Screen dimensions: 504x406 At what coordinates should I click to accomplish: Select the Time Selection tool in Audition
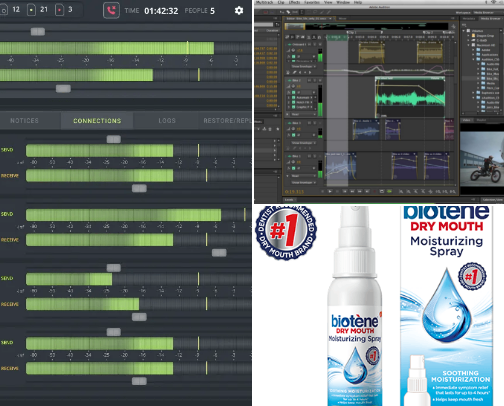(x=302, y=12)
